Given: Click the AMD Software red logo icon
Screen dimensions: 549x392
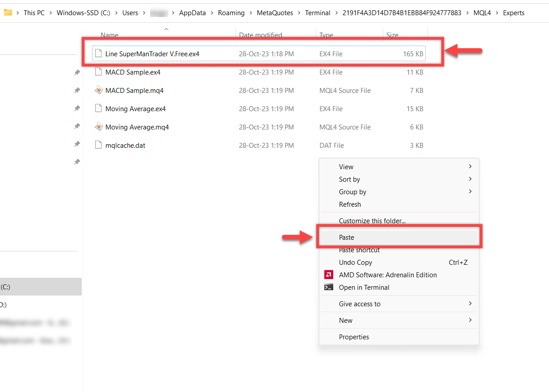Looking at the screenshot, I should [329, 275].
